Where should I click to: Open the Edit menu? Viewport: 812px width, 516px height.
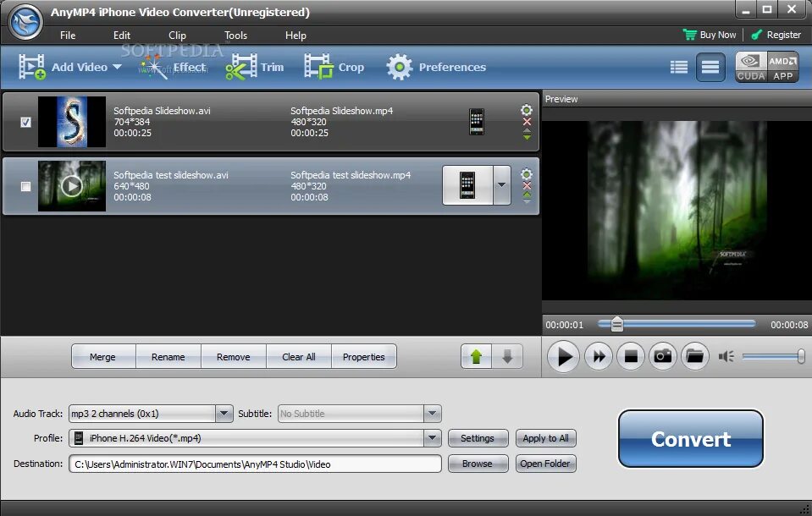pos(122,36)
